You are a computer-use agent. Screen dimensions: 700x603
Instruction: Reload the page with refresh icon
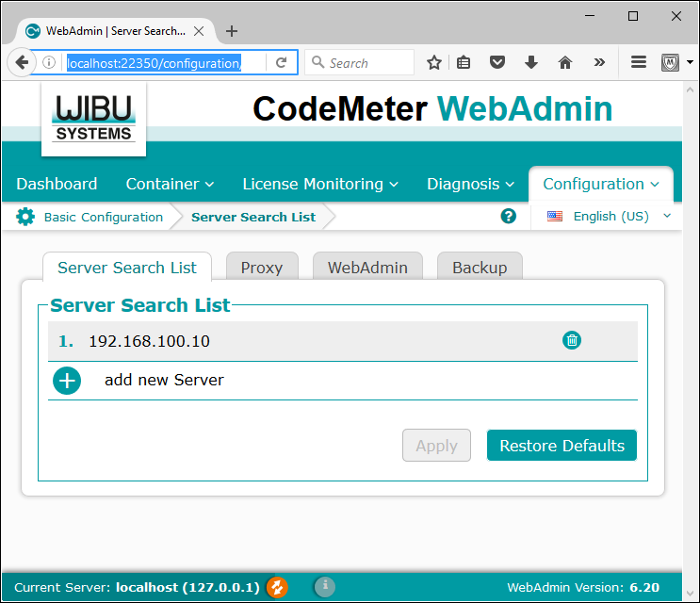pos(281,63)
